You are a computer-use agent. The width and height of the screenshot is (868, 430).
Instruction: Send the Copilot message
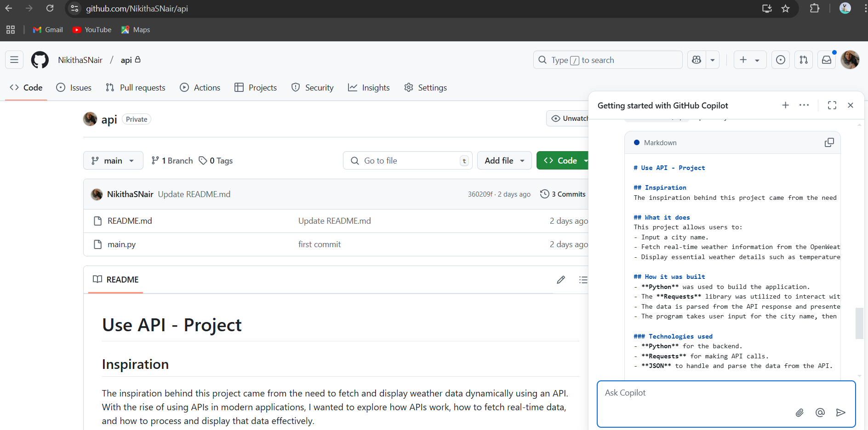pyautogui.click(x=841, y=413)
